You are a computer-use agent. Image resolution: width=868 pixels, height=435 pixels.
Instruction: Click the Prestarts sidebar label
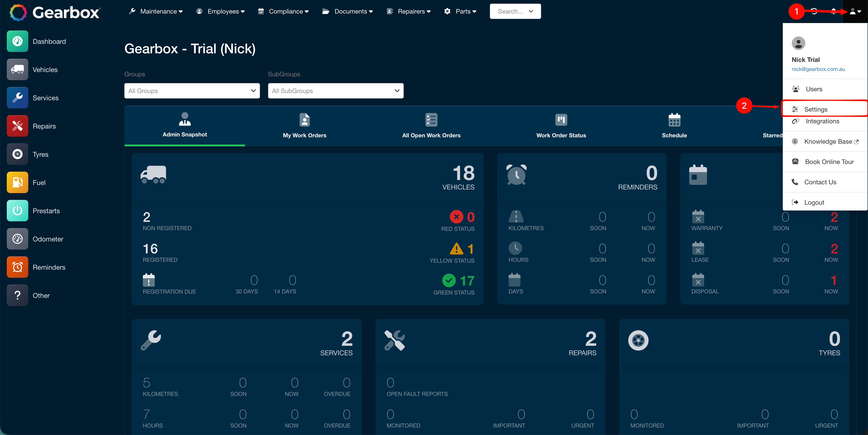(46, 211)
